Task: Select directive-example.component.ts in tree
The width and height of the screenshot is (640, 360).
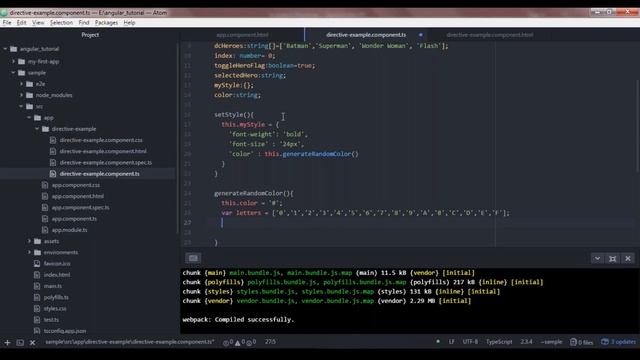Action: point(99,174)
